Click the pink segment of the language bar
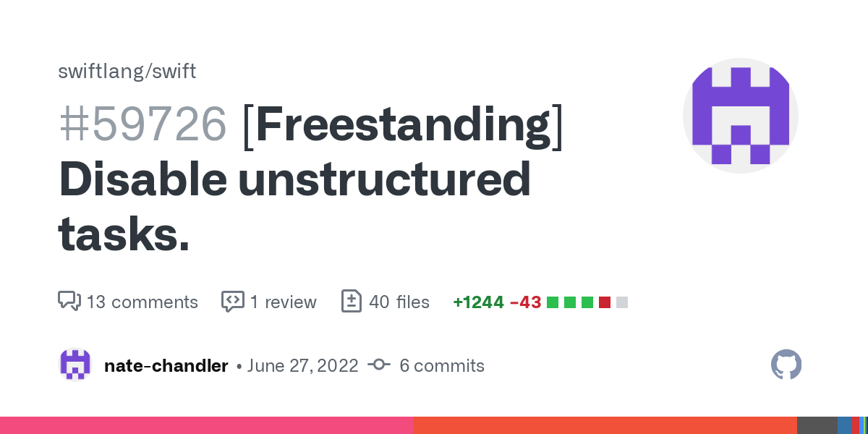Screen dimensions: 868x434 pyautogui.click(x=206, y=425)
